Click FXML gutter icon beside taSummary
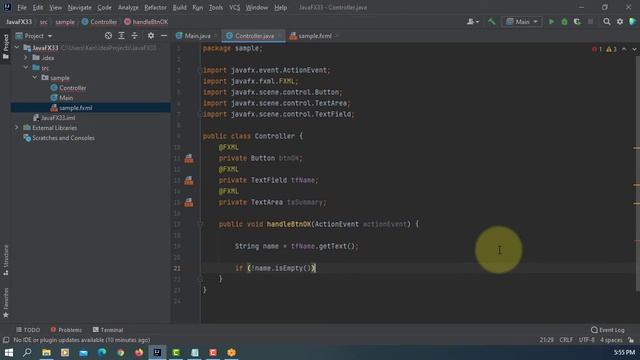The height and width of the screenshot is (360, 640). click(189, 202)
